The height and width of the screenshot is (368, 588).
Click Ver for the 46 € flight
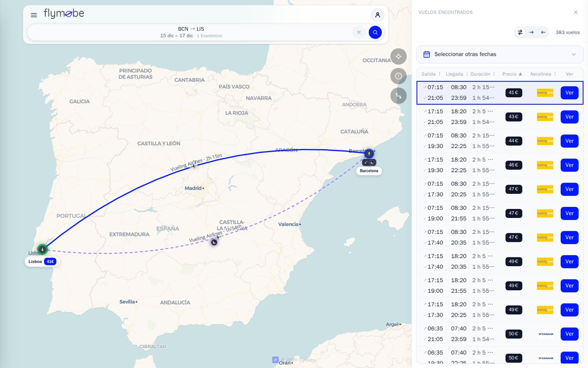click(570, 165)
